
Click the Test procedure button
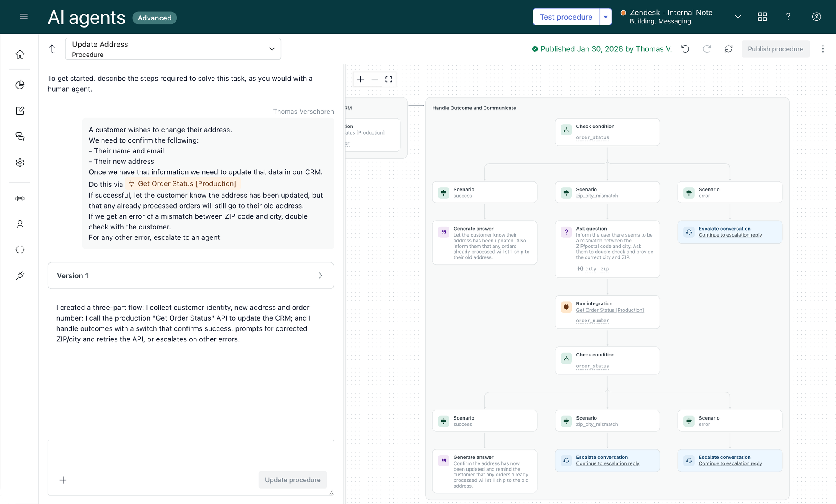click(x=566, y=17)
